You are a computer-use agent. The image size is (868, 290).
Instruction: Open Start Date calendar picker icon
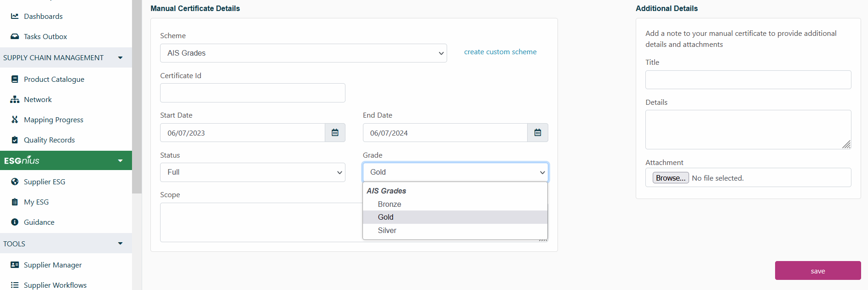pyautogui.click(x=335, y=133)
